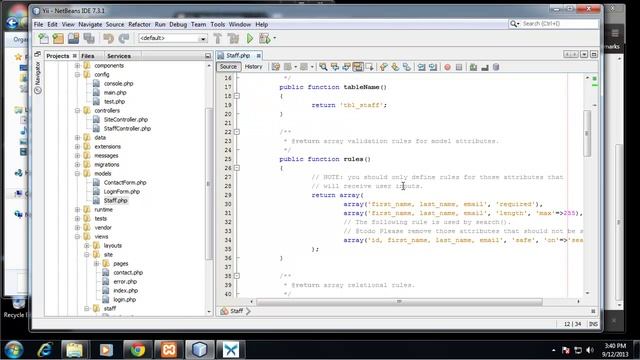
Task: Undo last edit toolbar icon
Action: [x=108, y=38]
